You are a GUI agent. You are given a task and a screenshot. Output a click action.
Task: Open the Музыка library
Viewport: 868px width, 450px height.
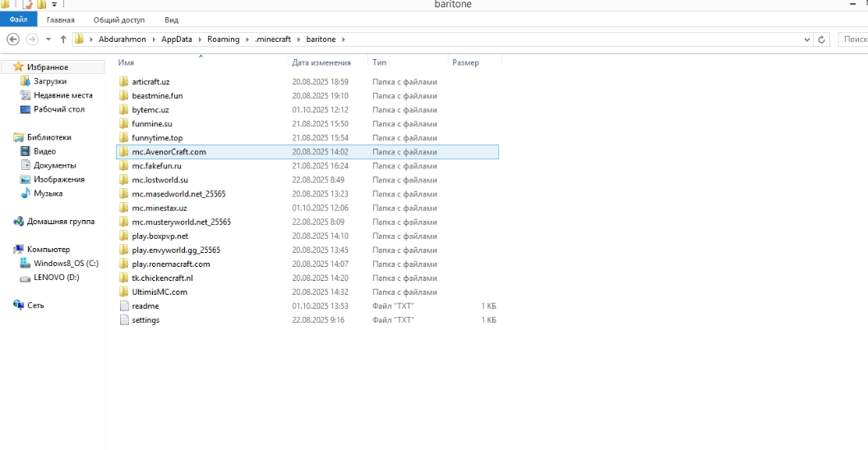(x=48, y=194)
